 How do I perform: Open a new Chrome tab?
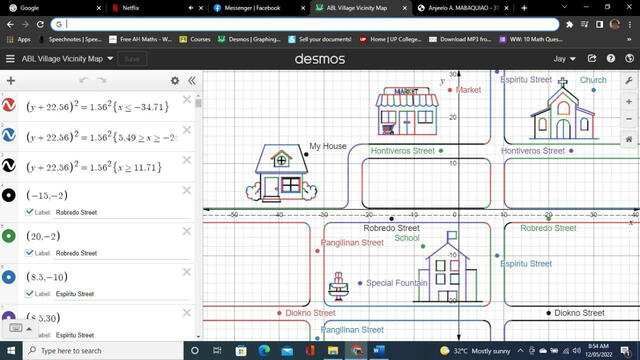point(524,8)
